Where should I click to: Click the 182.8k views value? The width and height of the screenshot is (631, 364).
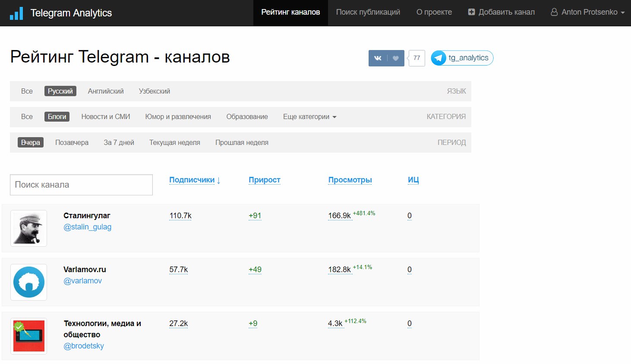[340, 270]
